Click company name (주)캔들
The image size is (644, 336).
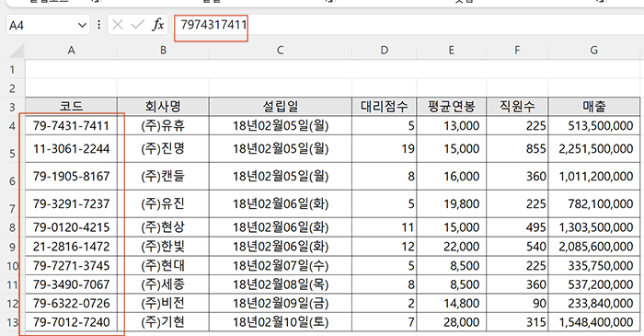click(x=163, y=176)
